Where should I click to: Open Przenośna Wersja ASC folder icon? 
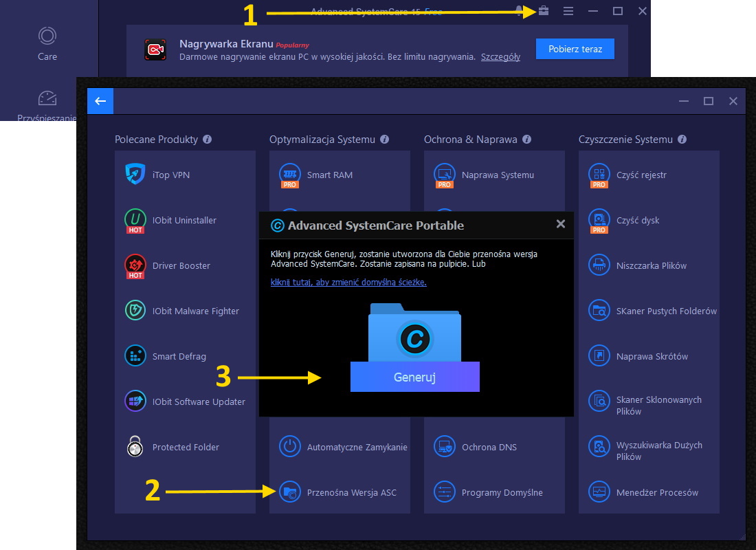point(290,492)
